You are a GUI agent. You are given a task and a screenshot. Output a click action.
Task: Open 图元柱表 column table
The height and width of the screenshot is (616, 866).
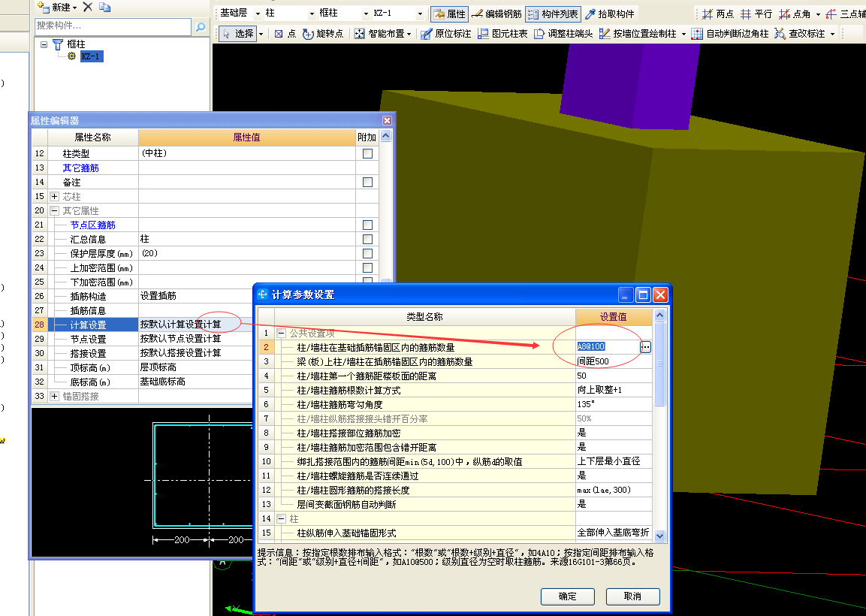(x=502, y=34)
